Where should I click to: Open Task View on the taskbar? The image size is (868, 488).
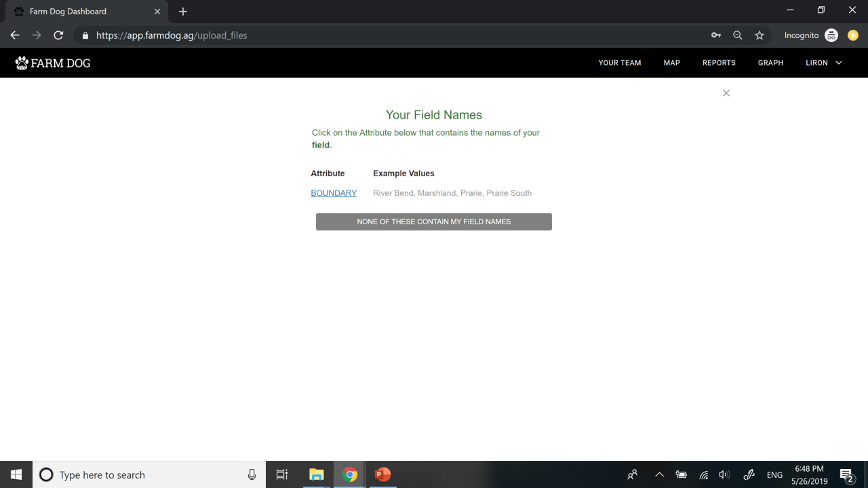click(282, 474)
